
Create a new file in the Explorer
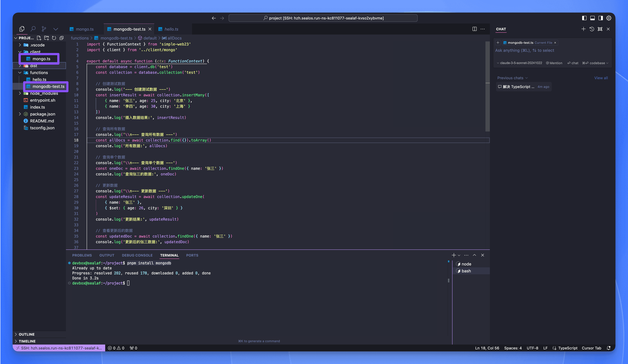coord(39,38)
